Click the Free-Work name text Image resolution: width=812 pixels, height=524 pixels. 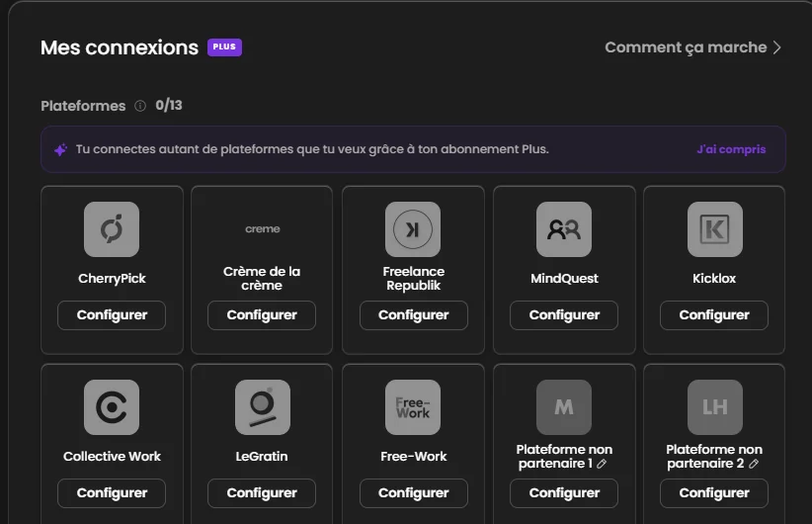pos(413,456)
